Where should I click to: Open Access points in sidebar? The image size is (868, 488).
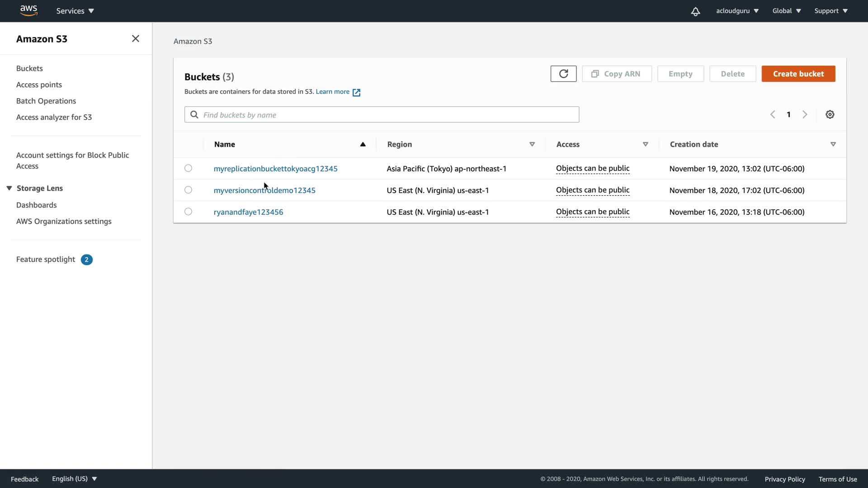(x=39, y=84)
